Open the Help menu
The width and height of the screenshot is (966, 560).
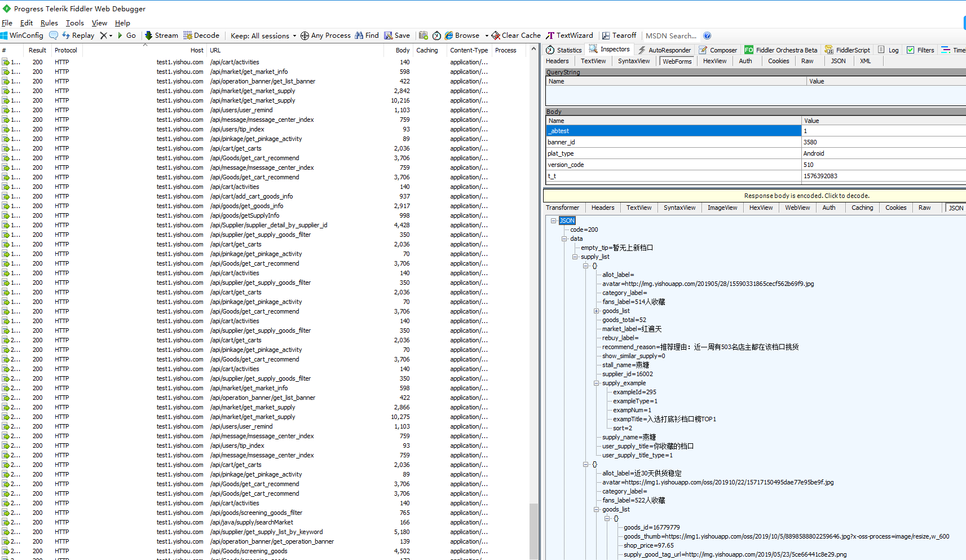pyautogui.click(x=122, y=23)
